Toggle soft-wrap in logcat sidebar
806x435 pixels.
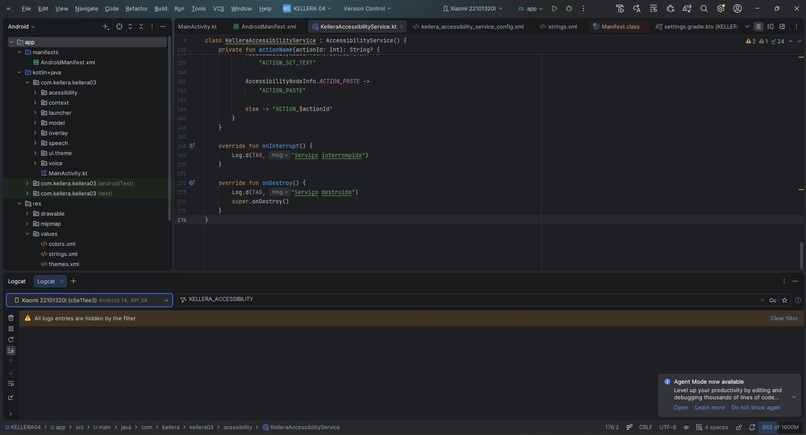click(x=11, y=384)
